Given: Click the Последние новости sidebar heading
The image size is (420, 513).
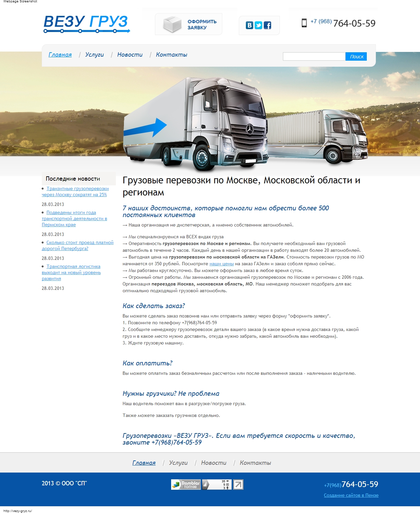Looking at the screenshot, I should [73, 179].
